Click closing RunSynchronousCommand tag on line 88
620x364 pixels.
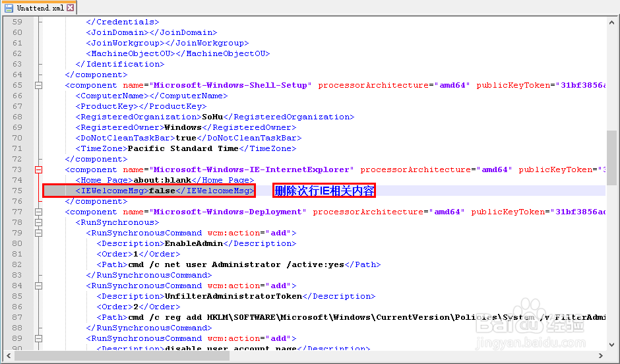click(149, 328)
